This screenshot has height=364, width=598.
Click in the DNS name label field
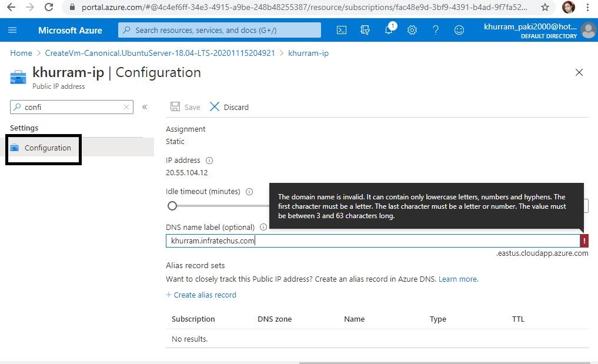(x=373, y=241)
